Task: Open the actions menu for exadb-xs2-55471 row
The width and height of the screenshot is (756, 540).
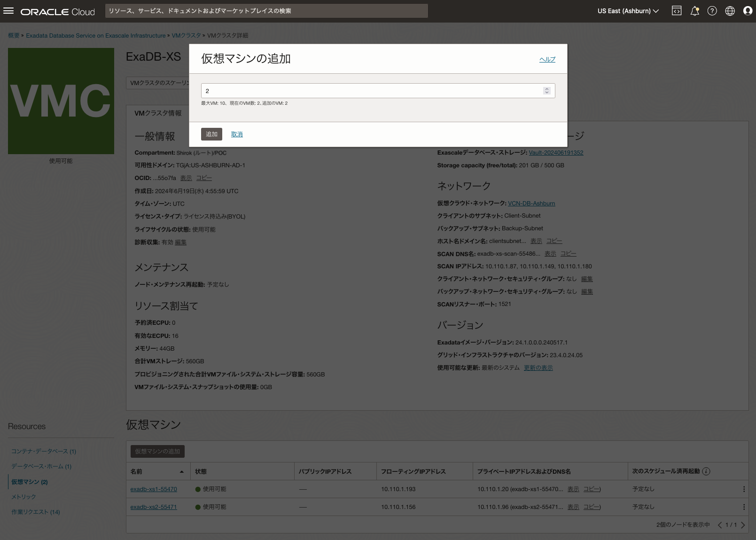Action: pos(744,507)
